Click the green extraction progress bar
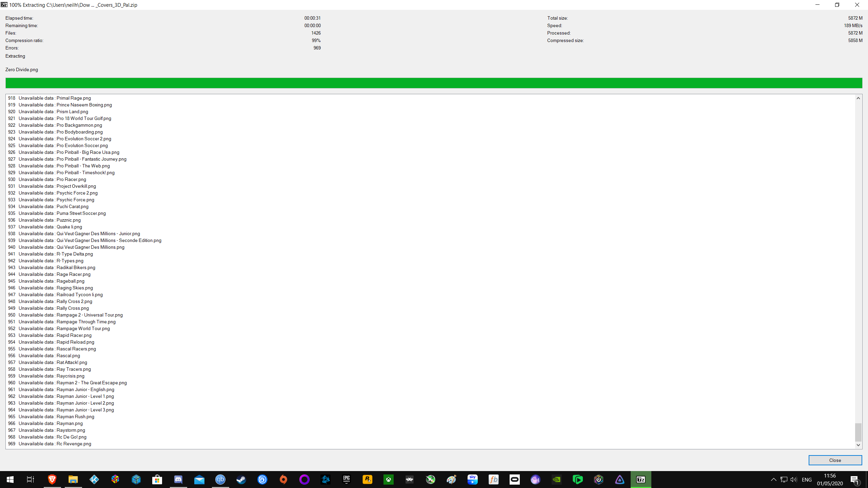 click(x=434, y=83)
